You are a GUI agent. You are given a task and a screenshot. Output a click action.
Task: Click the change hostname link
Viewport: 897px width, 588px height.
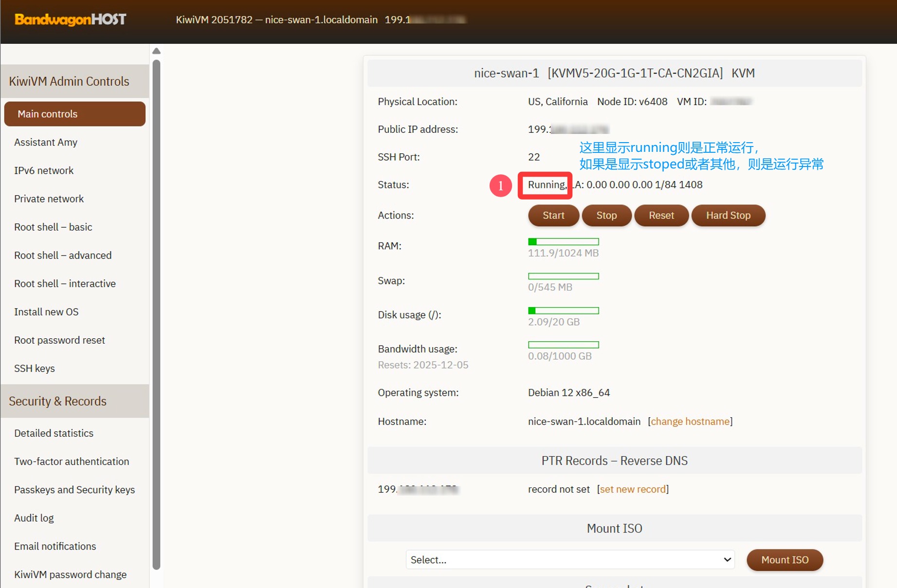[x=690, y=422]
